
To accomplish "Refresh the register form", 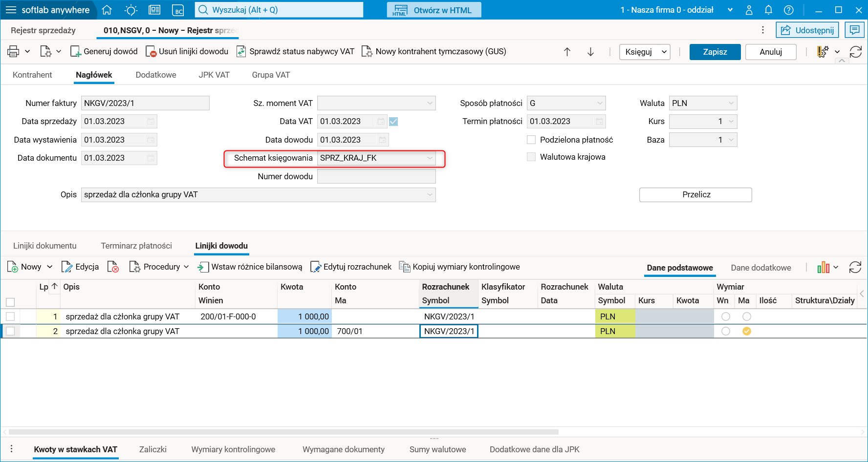I will point(856,52).
